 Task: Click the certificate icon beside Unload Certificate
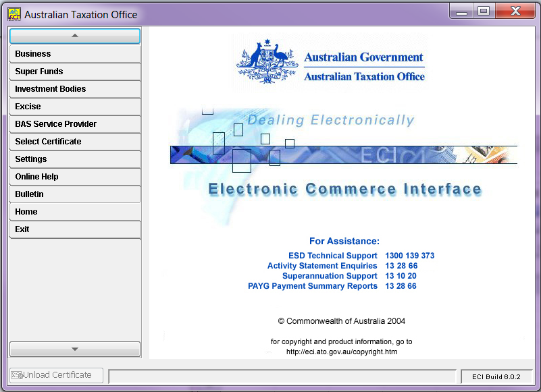pos(17,374)
